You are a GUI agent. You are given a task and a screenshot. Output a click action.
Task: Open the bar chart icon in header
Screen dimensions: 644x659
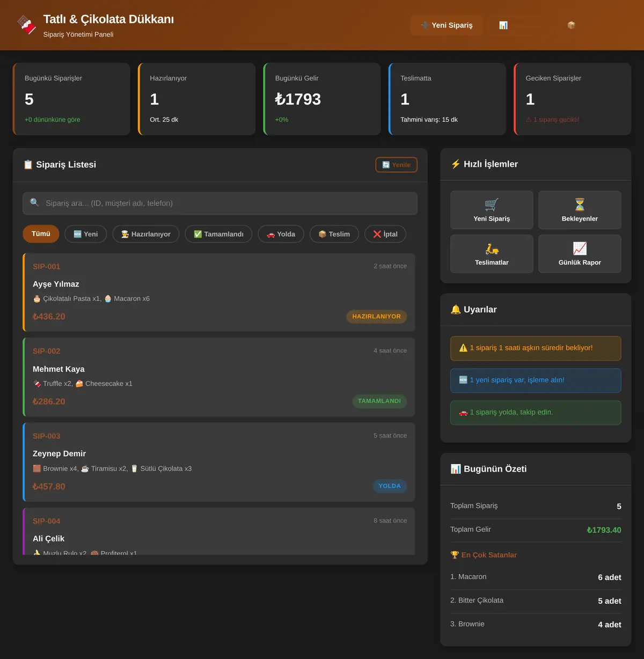click(x=503, y=25)
